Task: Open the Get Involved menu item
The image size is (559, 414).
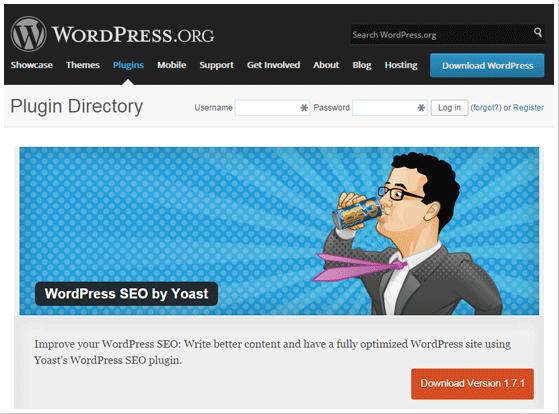Action: coord(273,65)
